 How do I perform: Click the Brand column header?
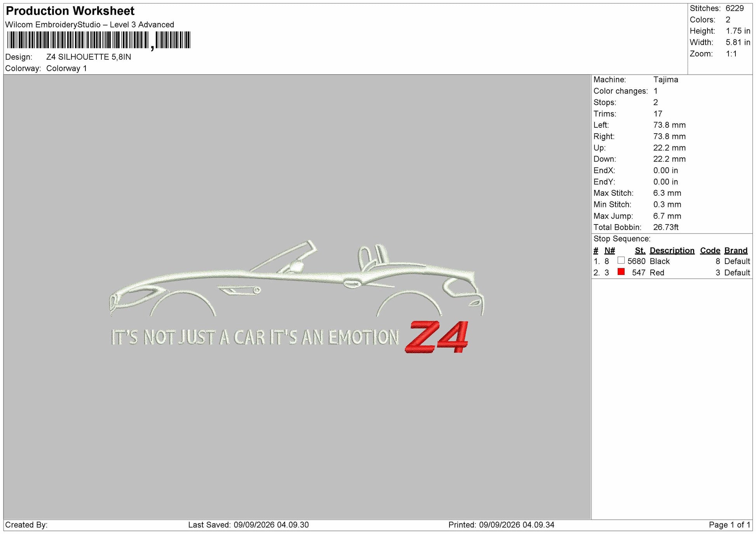click(x=736, y=250)
